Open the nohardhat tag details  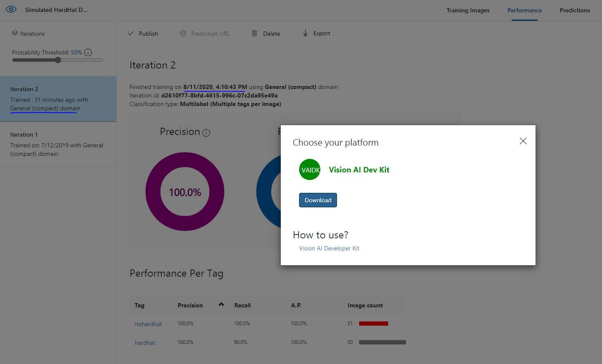coord(148,324)
